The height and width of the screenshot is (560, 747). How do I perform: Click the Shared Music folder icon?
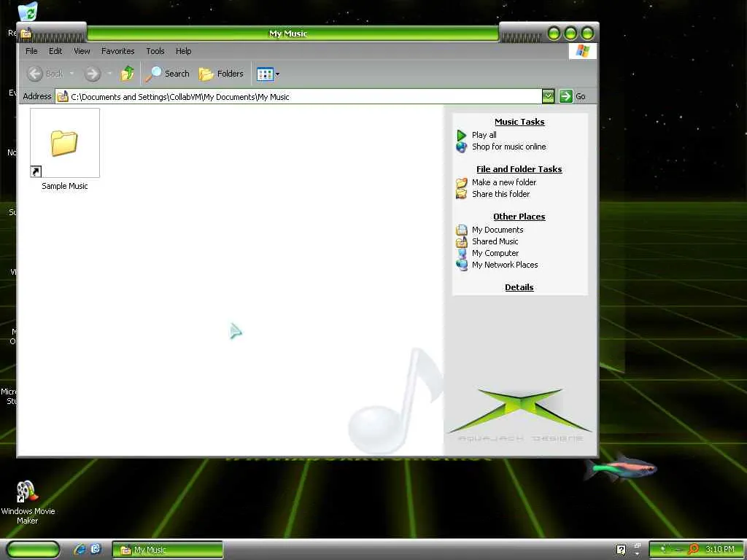(x=462, y=242)
